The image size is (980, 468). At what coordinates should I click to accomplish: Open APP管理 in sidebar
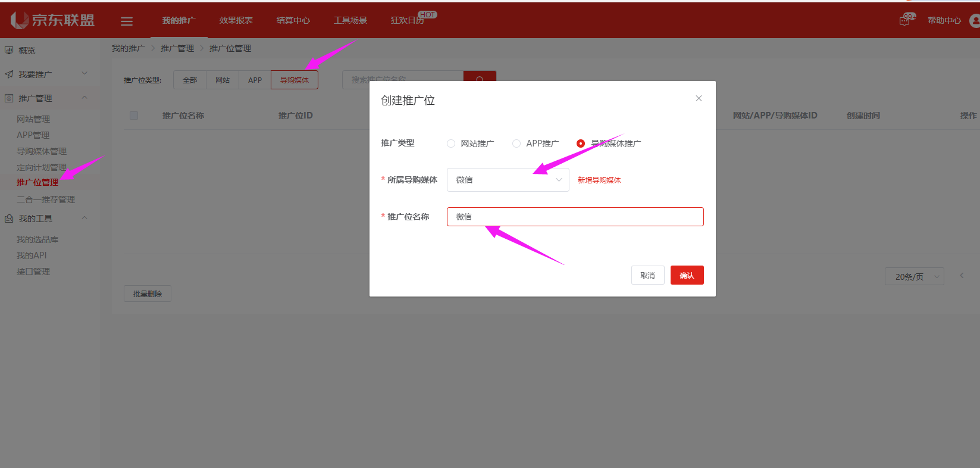[33, 135]
